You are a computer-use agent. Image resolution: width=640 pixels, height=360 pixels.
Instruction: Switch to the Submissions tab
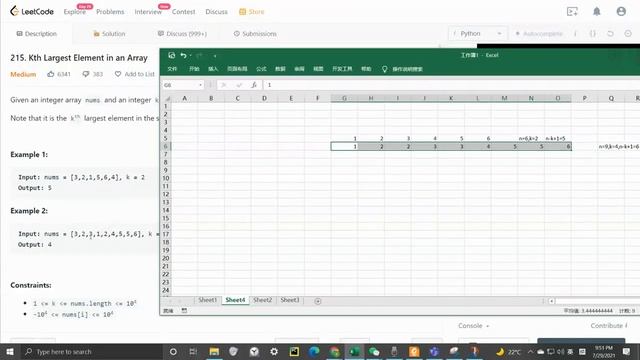pos(255,33)
